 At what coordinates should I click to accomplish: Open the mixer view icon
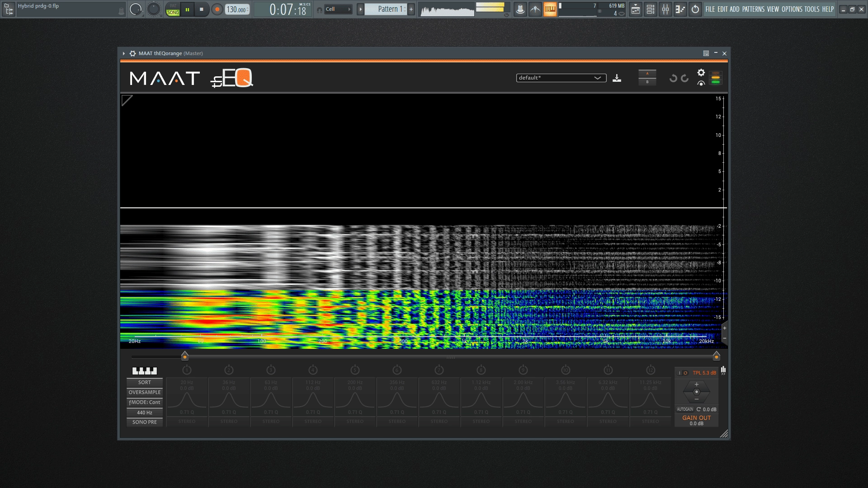pos(665,9)
